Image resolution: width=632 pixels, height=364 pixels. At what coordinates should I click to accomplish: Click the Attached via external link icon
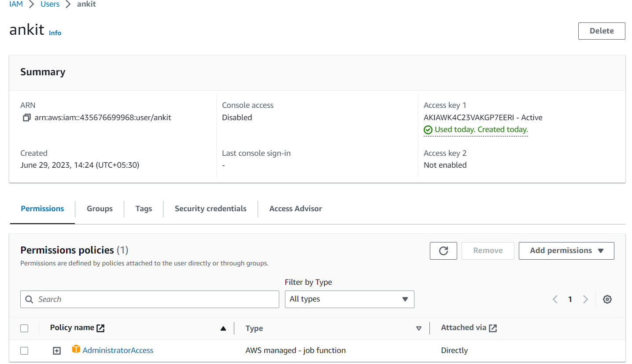pos(493,328)
